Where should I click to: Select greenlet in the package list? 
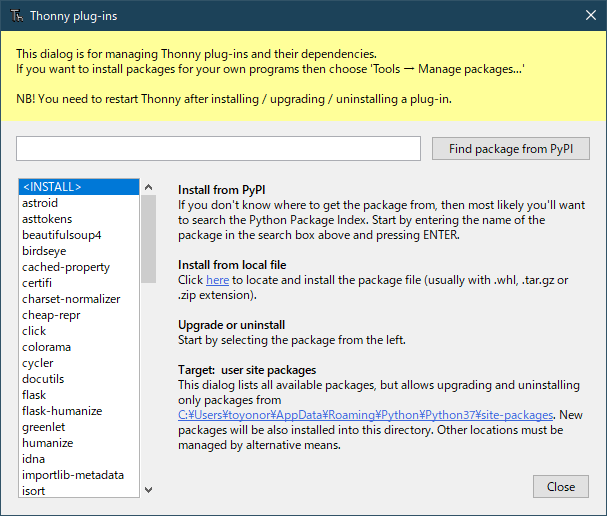click(x=79, y=427)
